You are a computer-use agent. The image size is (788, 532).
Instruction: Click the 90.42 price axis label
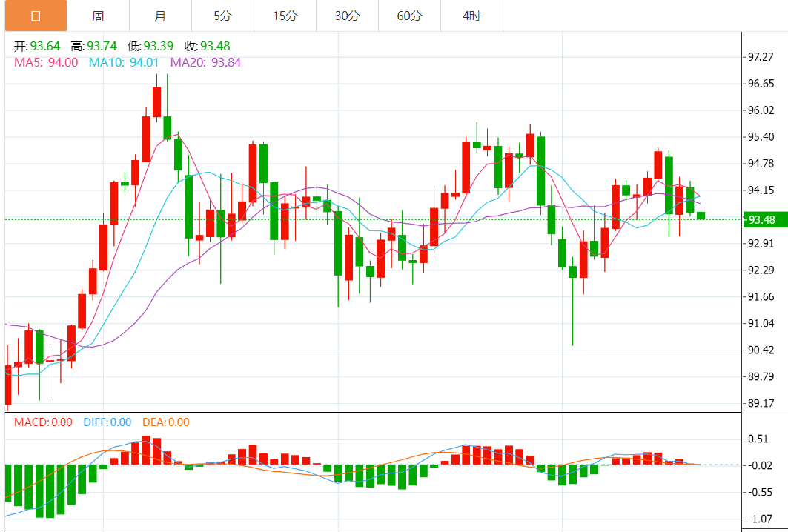[x=761, y=350]
